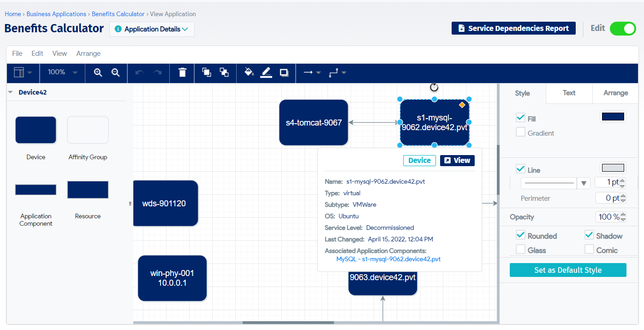
Task: Open the 100% zoom level dropdown
Action: point(62,72)
